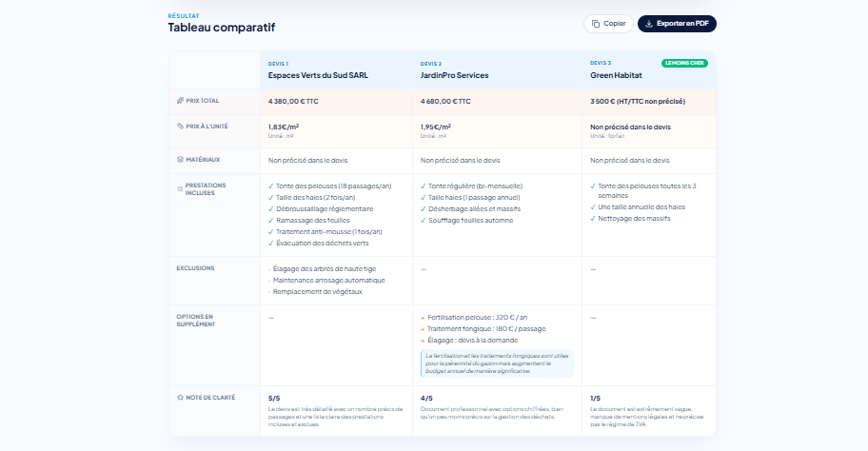Click 'Ramassage des feuilles' item

click(313, 220)
